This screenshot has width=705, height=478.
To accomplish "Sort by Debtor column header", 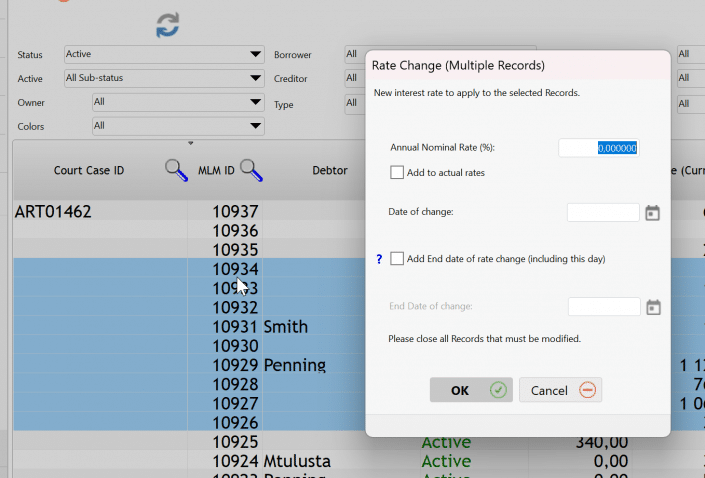I will pos(330,171).
